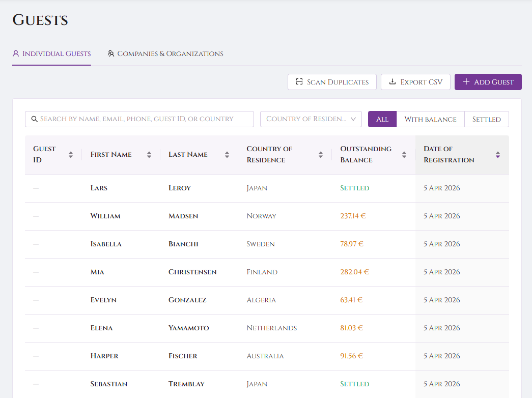Select the All balance filter
The image size is (532, 398).
tap(382, 119)
